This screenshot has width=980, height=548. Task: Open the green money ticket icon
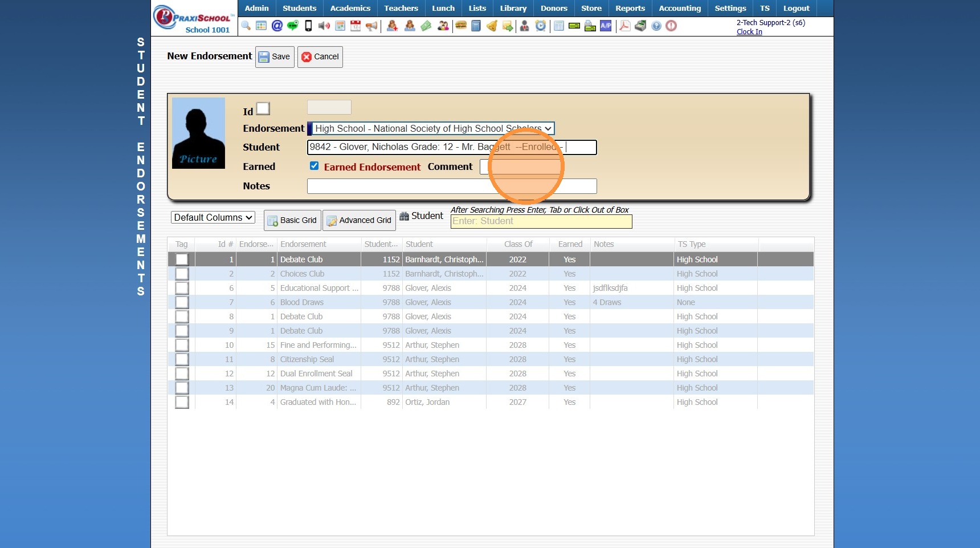point(426,26)
